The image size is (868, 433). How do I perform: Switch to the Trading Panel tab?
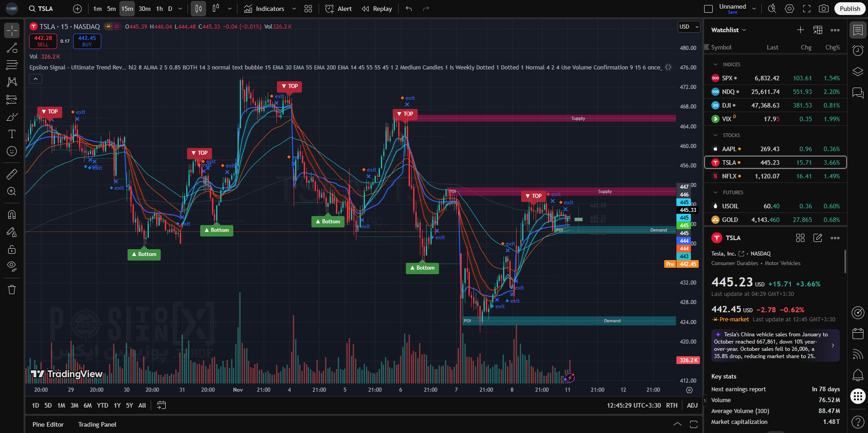pos(97,424)
